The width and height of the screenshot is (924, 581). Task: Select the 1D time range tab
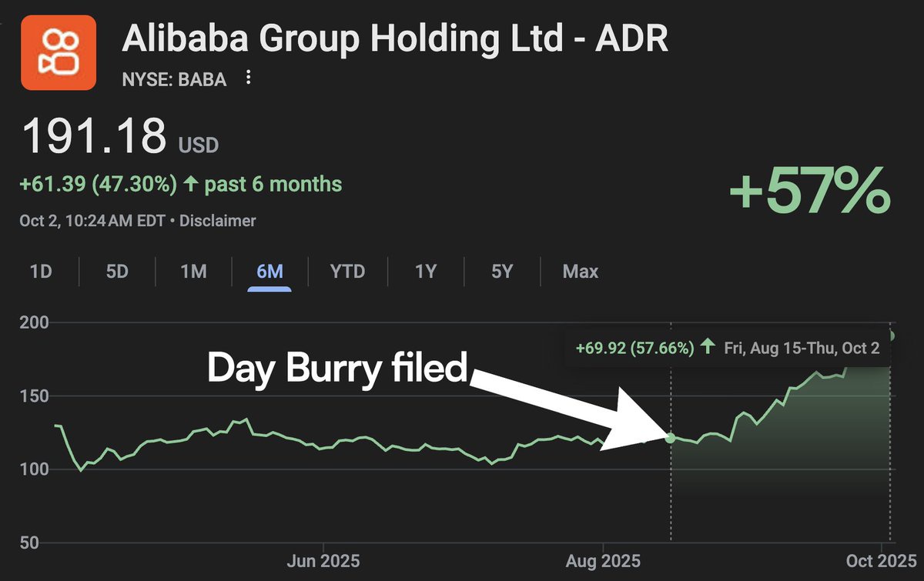click(42, 272)
